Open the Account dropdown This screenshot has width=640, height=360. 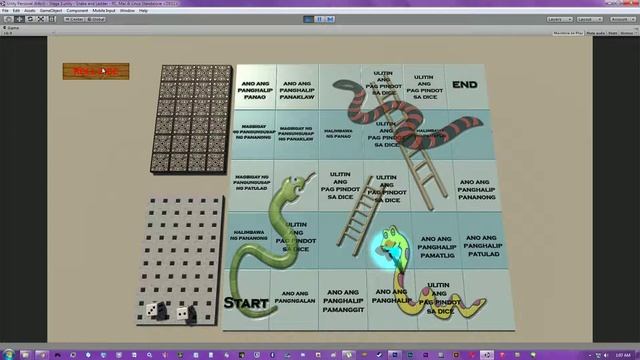click(622, 19)
